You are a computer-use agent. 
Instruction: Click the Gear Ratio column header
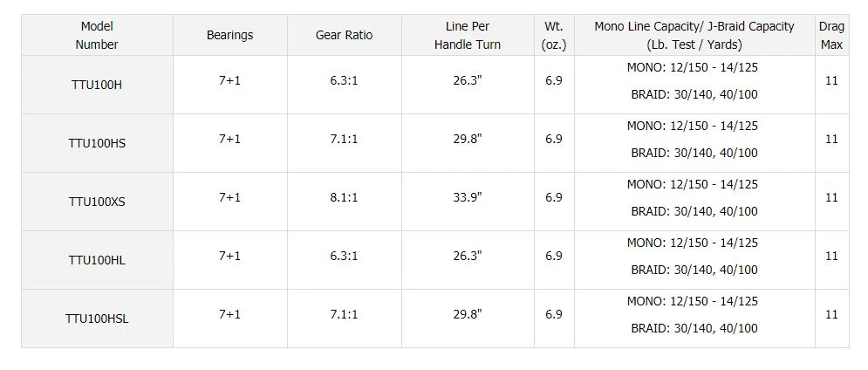344,35
